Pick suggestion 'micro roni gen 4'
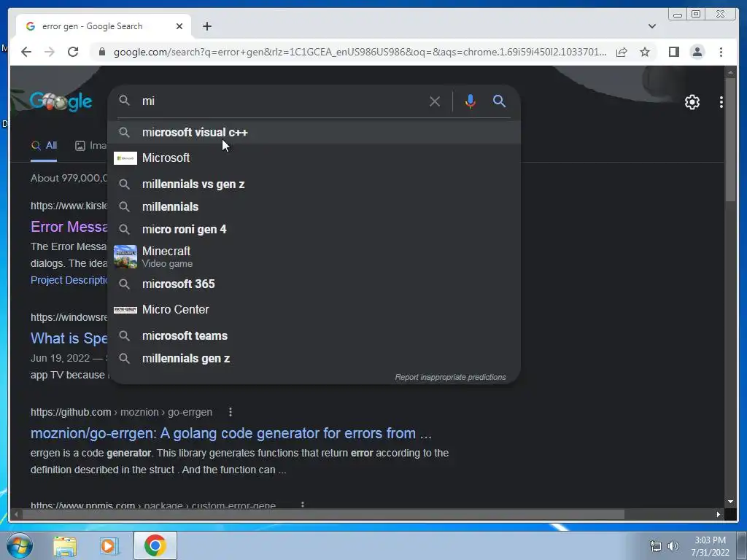The height and width of the screenshot is (560, 747). coord(314,229)
